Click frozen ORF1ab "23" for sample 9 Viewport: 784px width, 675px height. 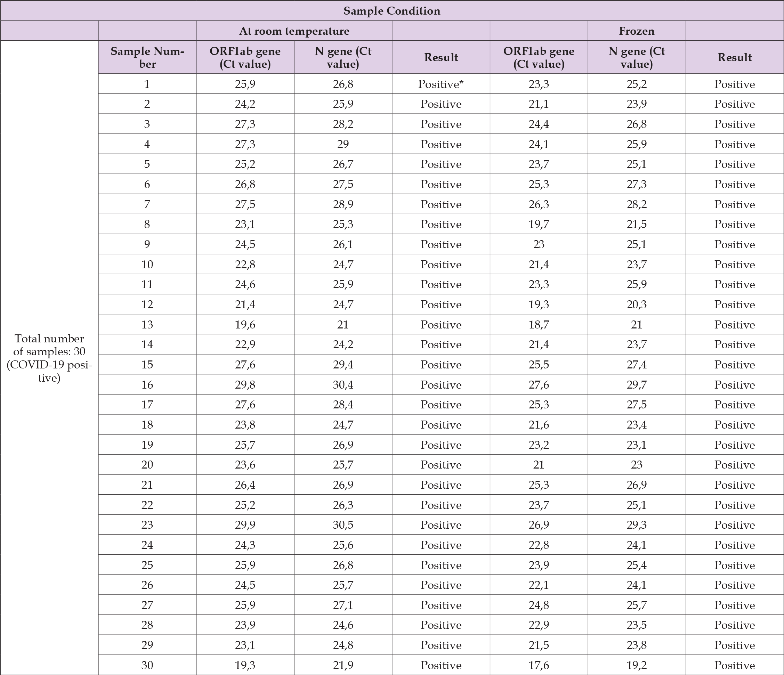point(539,244)
